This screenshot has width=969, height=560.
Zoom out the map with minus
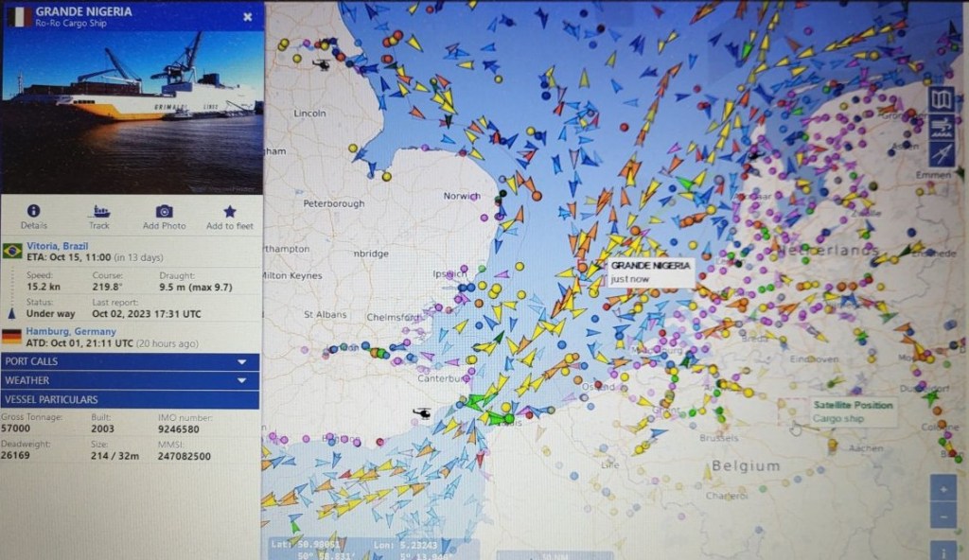click(943, 517)
